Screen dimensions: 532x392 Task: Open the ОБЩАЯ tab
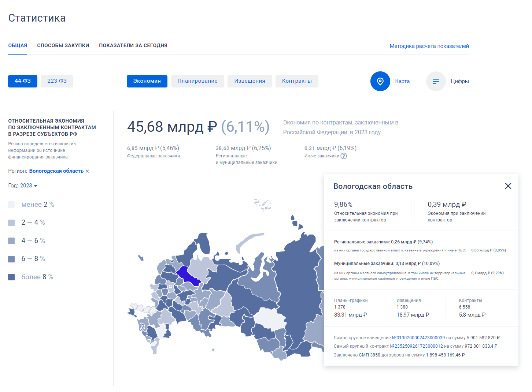click(18, 45)
